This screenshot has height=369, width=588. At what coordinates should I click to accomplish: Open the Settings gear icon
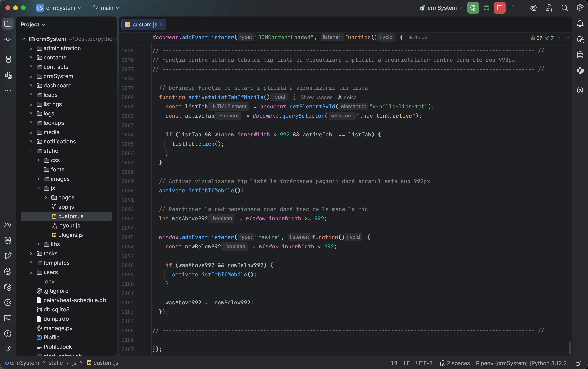[x=580, y=8]
